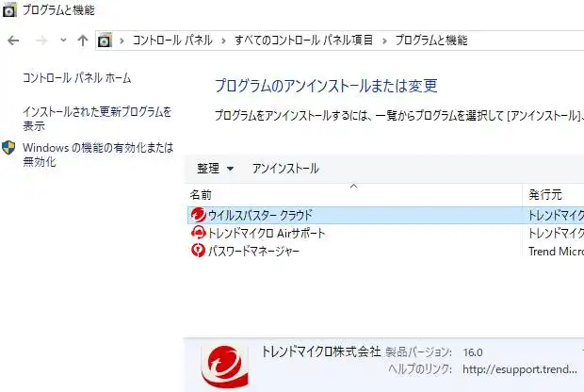
Task: Go up one level with the up arrow
Action: (x=83, y=41)
